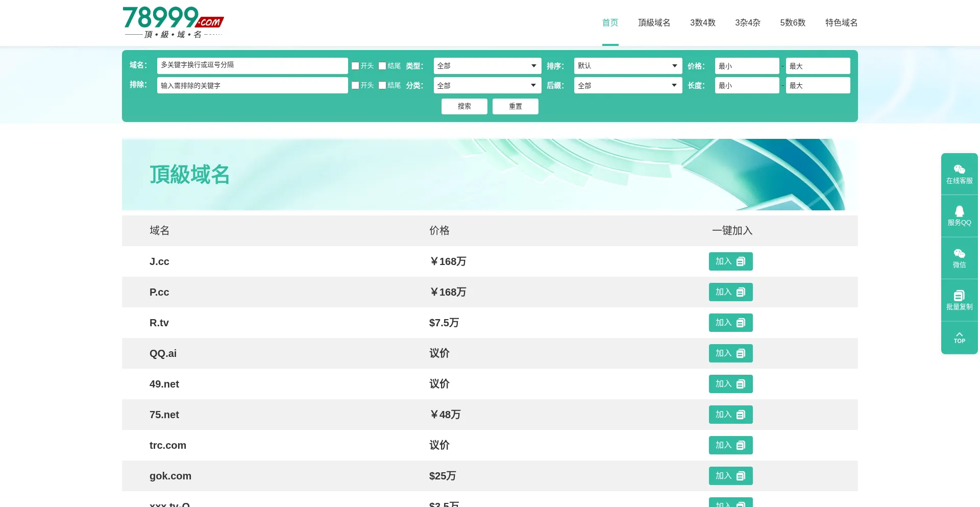Focus the 排除 exclude keyword field

coord(252,85)
